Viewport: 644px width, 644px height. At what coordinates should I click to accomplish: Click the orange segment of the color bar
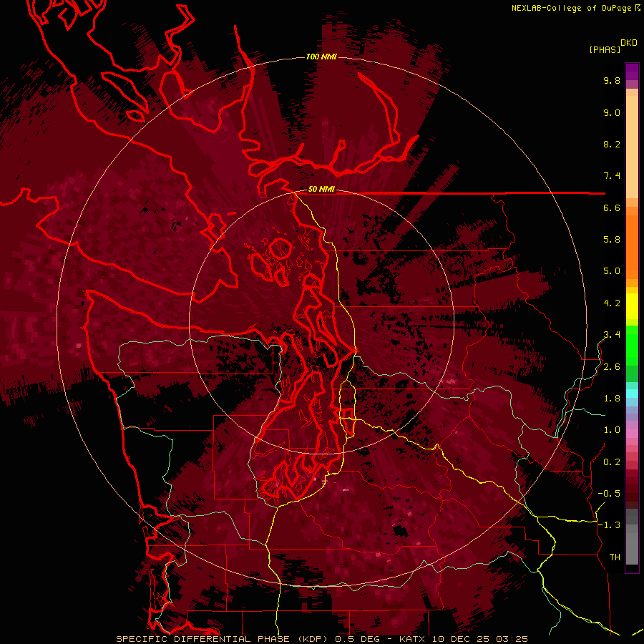[632, 246]
